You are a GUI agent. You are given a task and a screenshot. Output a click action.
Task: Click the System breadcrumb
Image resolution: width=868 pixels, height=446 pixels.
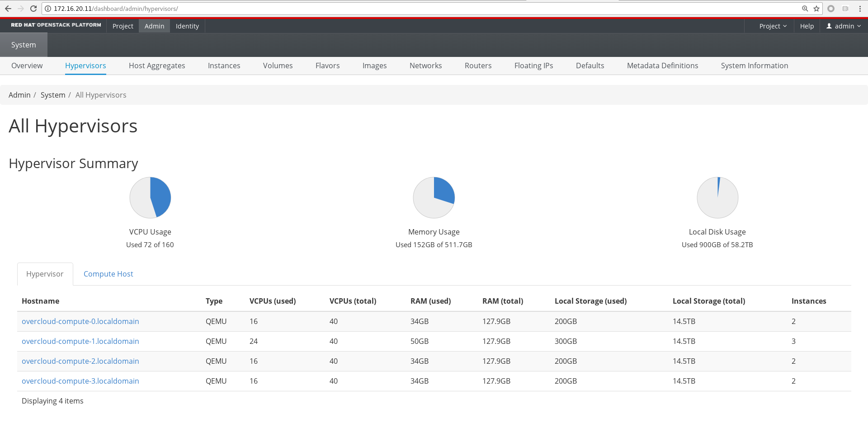pos(53,95)
